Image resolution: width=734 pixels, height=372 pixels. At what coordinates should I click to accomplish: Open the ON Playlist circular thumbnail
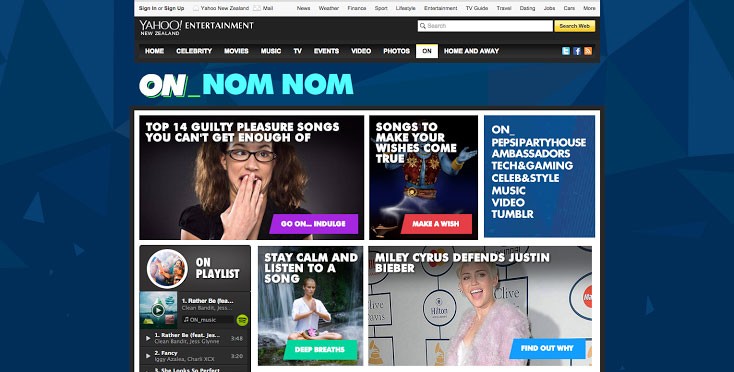[x=167, y=269]
